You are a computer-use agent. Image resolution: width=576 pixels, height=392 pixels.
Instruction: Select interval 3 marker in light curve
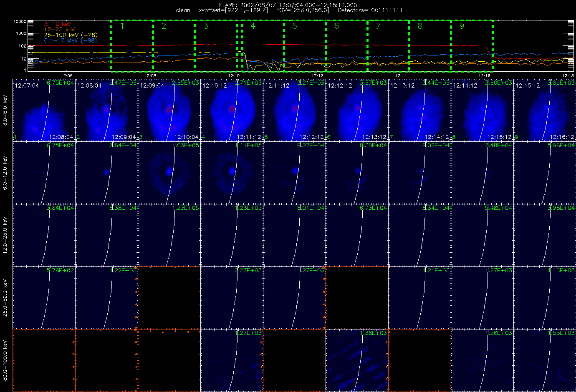click(206, 26)
